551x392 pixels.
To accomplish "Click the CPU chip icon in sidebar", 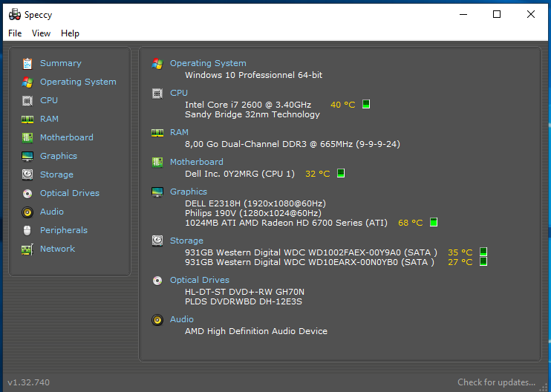I will coord(27,100).
